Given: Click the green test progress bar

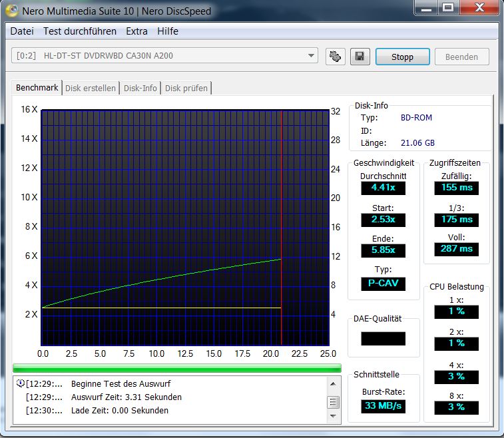Looking at the screenshot, I should (x=177, y=368).
